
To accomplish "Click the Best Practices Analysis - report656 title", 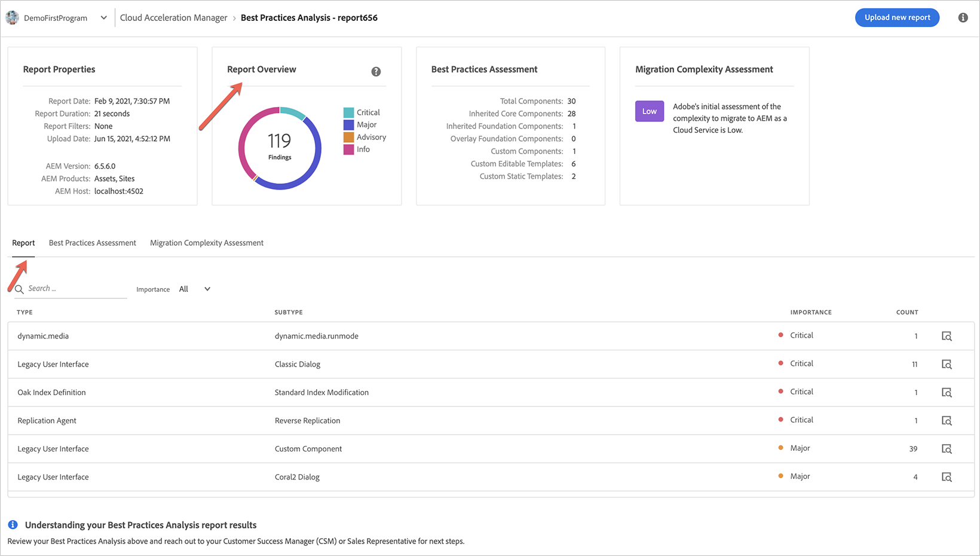I will pyautogui.click(x=309, y=18).
